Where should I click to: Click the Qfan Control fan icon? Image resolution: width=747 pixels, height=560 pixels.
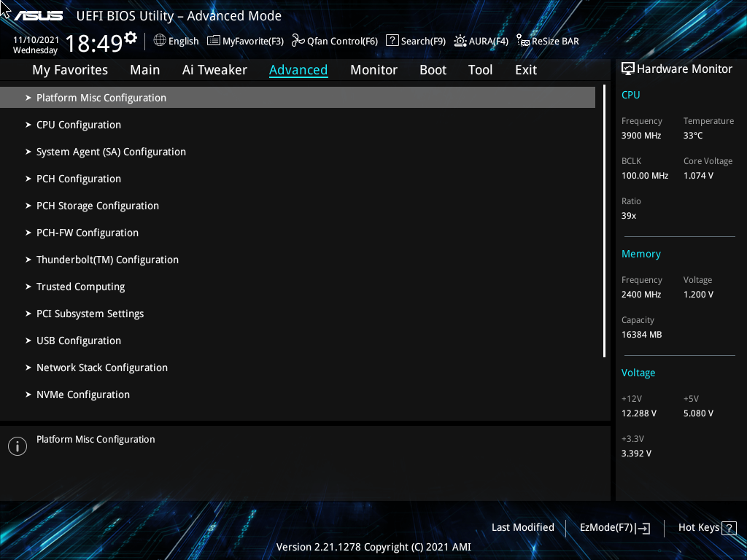pos(298,41)
